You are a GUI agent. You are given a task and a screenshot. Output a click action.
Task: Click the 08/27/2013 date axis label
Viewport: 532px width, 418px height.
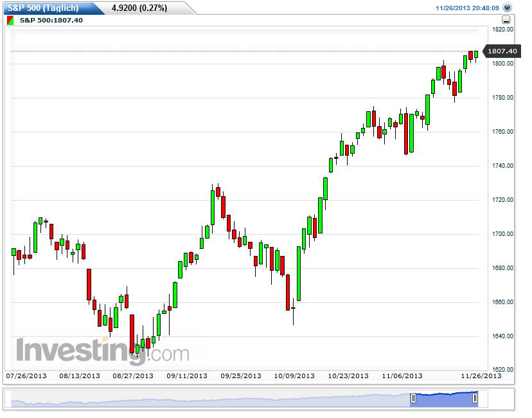[x=133, y=376]
